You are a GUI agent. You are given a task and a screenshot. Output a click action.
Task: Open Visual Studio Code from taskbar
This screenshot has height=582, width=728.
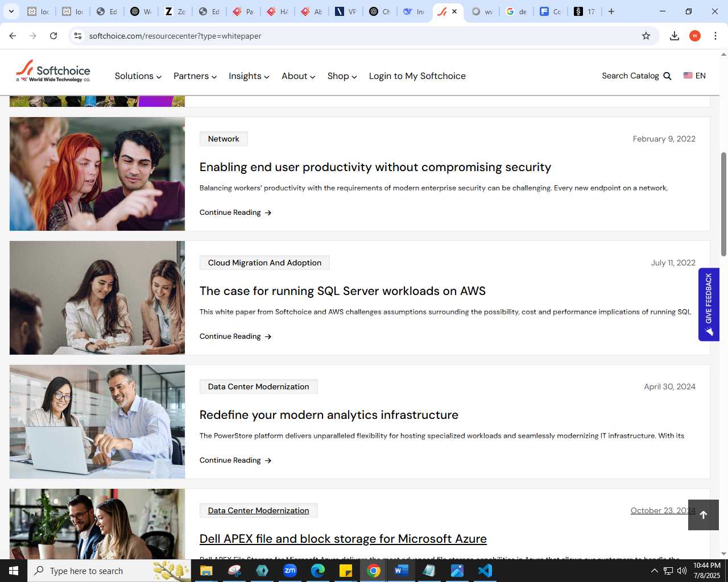[485, 571]
